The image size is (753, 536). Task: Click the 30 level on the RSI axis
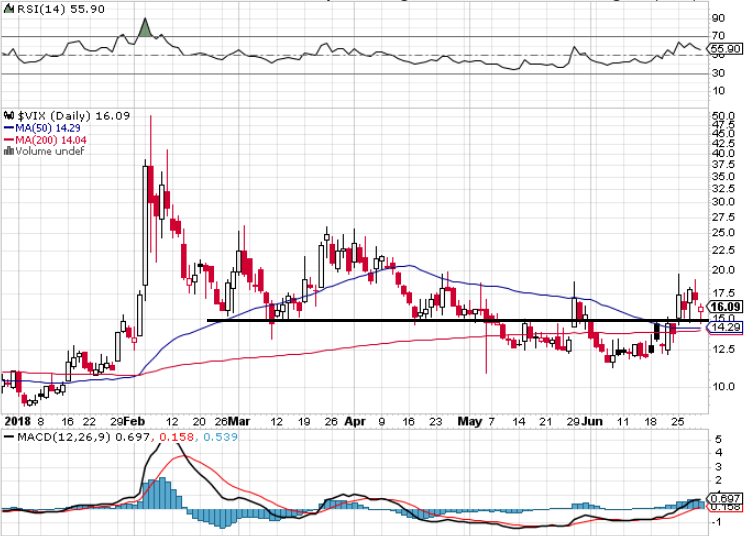(719, 73)
